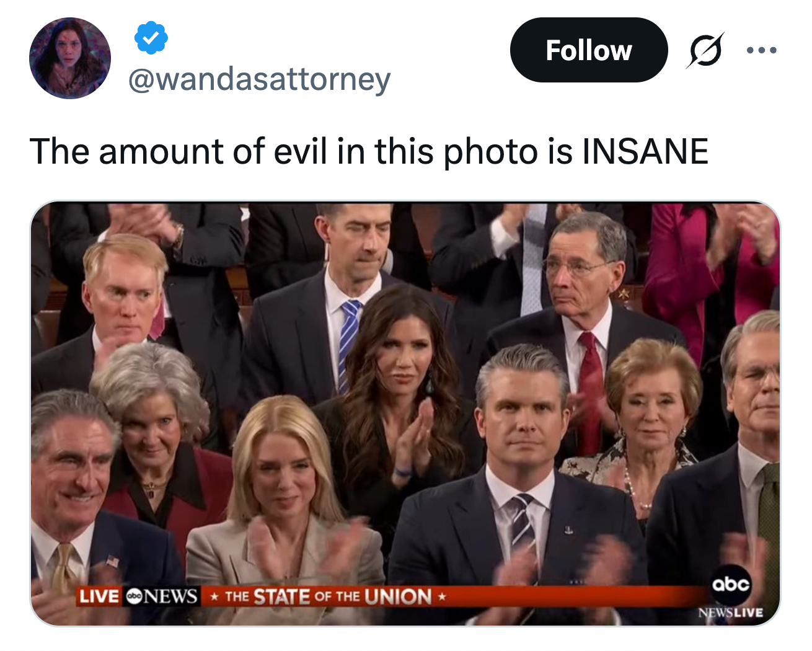Open the Grok slashed-circle icon
Image resolution: width=812 pixels, height=651 pixels.
705,50
